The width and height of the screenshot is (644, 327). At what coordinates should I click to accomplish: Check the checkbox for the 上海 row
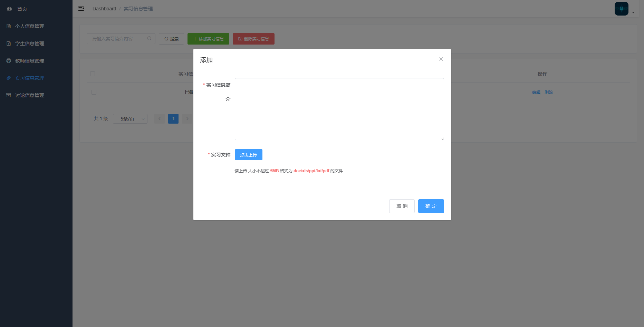pyautogui.click(x=94, y=92)
